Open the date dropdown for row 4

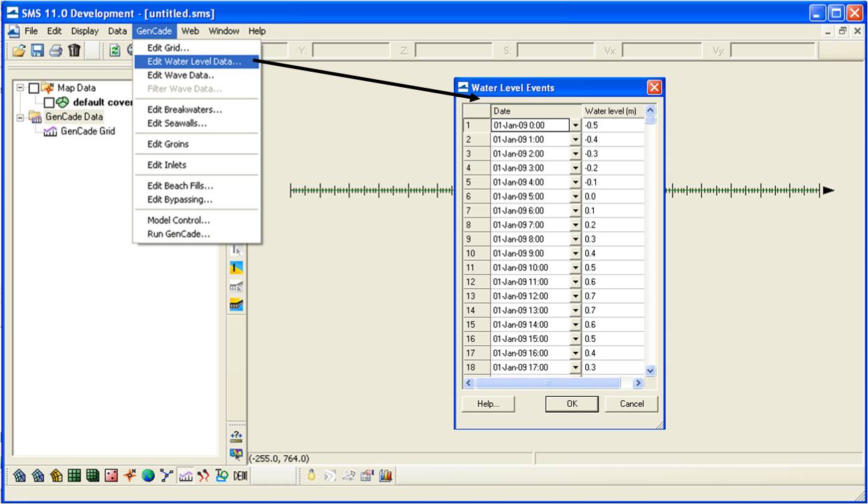[x=575, y=168]
